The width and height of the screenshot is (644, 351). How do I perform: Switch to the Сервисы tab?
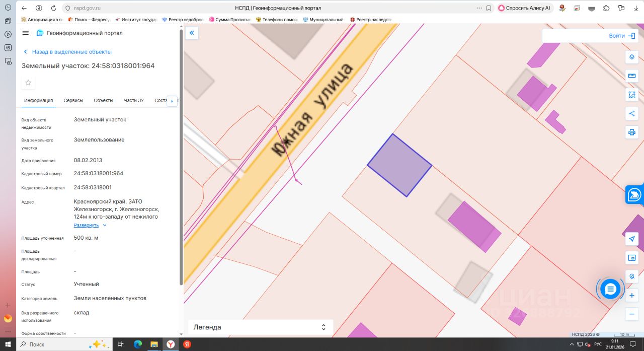[73, 101]
